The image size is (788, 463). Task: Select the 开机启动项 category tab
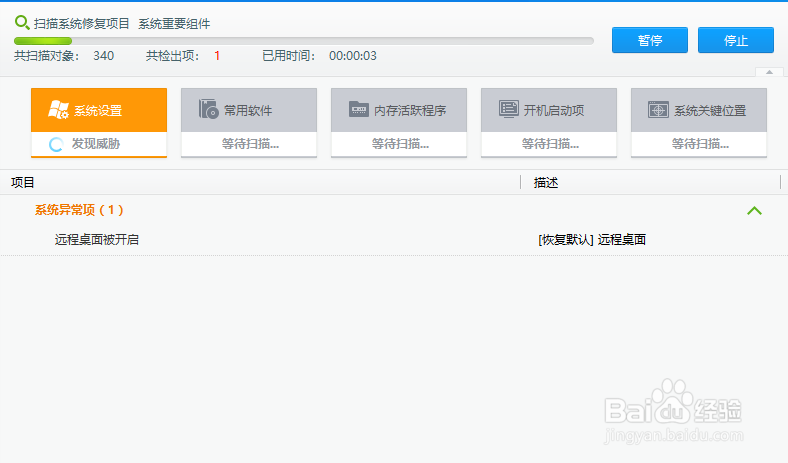[x=549, y=110]
